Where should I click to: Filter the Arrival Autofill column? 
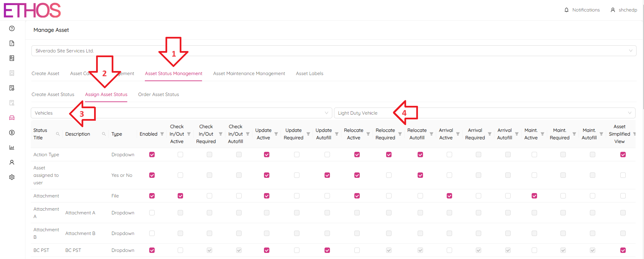[x=517, y=134]
